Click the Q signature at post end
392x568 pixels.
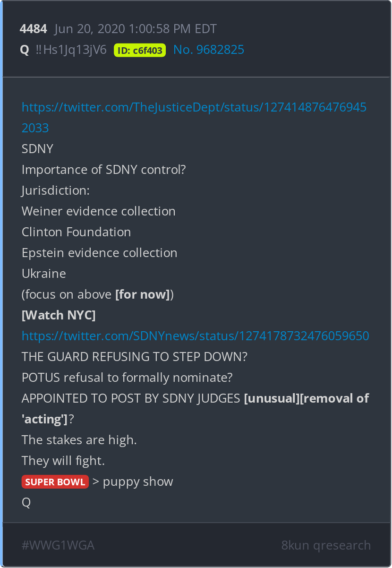point(26,503)
